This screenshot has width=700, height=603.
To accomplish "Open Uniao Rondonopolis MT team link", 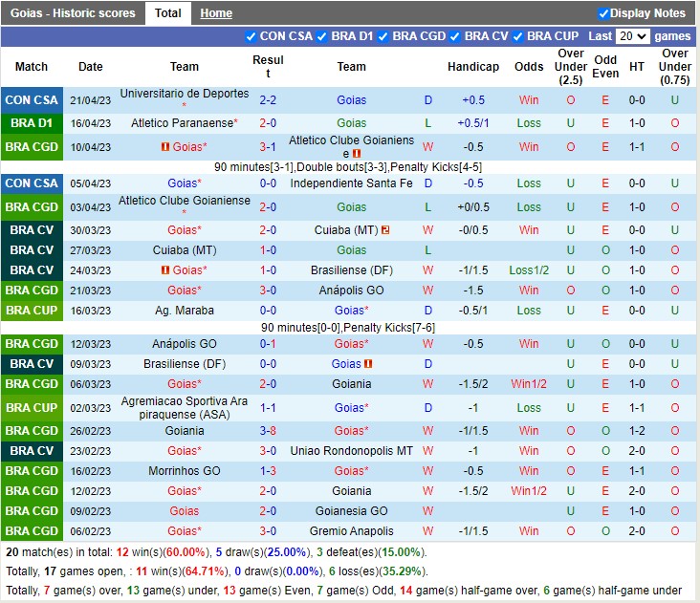I will [x=351, y=451].
